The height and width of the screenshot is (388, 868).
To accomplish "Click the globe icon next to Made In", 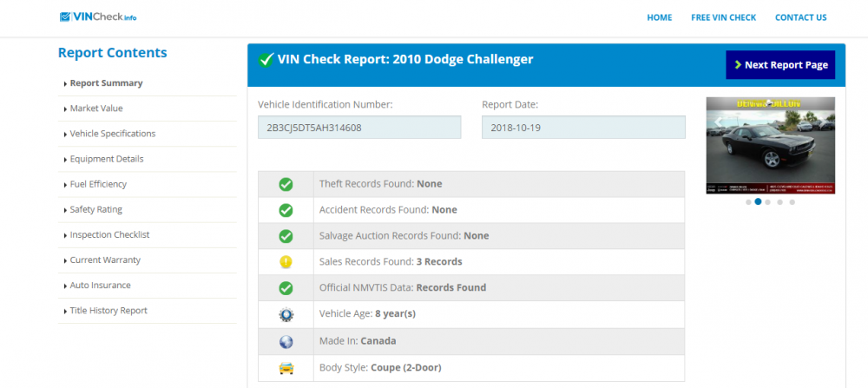I will (x=286, y=341).
